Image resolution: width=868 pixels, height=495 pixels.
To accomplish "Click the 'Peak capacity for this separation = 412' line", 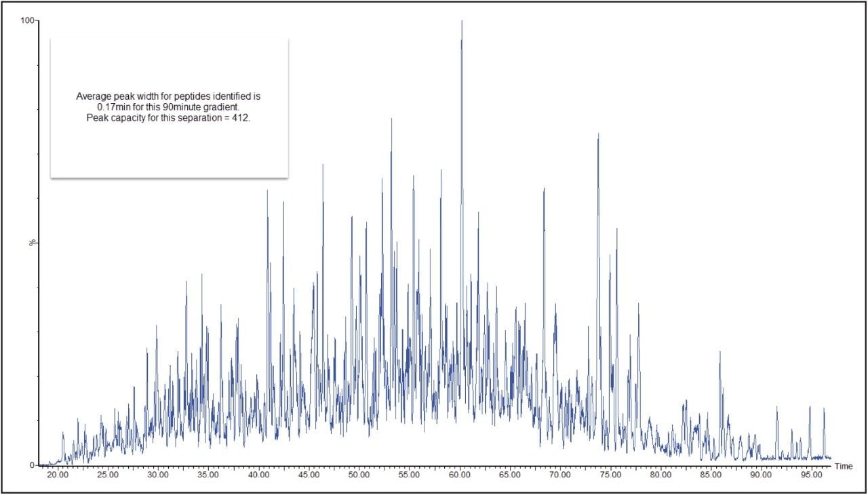I will coord(169,117).
